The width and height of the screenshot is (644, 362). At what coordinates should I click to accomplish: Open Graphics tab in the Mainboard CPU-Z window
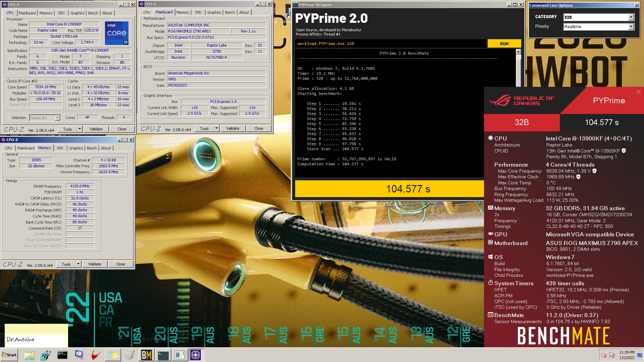214,12
